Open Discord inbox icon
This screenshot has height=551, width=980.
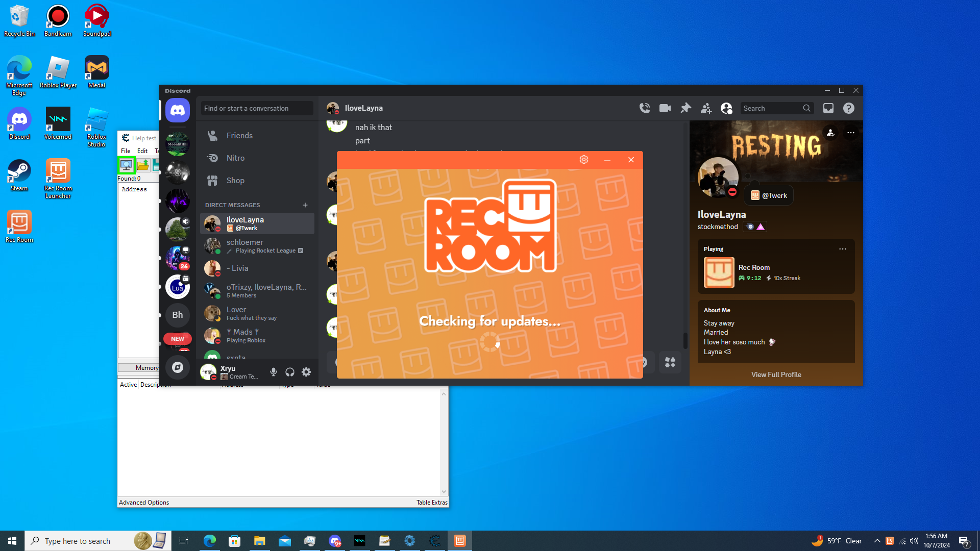[828, 108]
